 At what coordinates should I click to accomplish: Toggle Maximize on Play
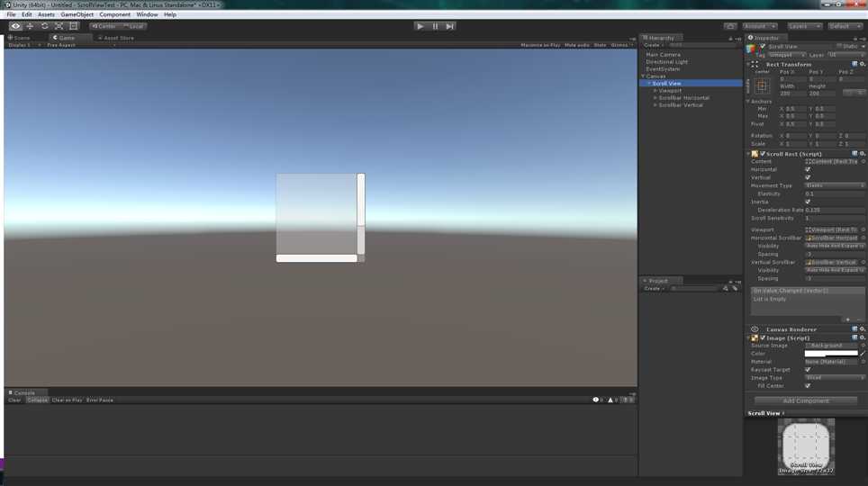pyautogui.click(x=540, y=45)
